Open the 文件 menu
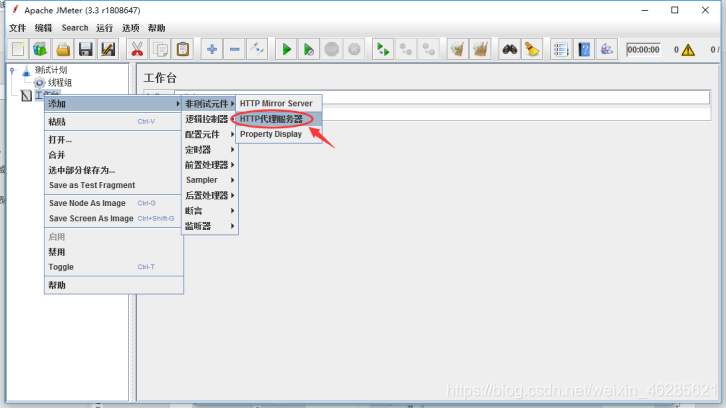 (18, 28)
